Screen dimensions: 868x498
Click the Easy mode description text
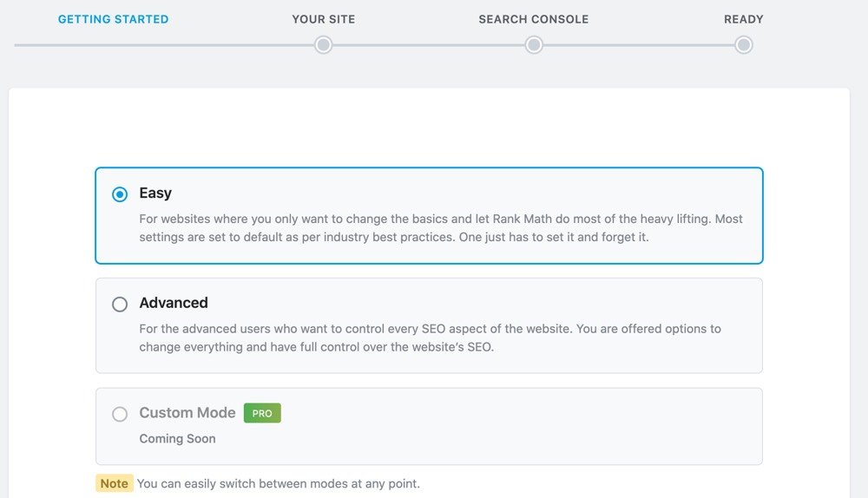(441, 228)
